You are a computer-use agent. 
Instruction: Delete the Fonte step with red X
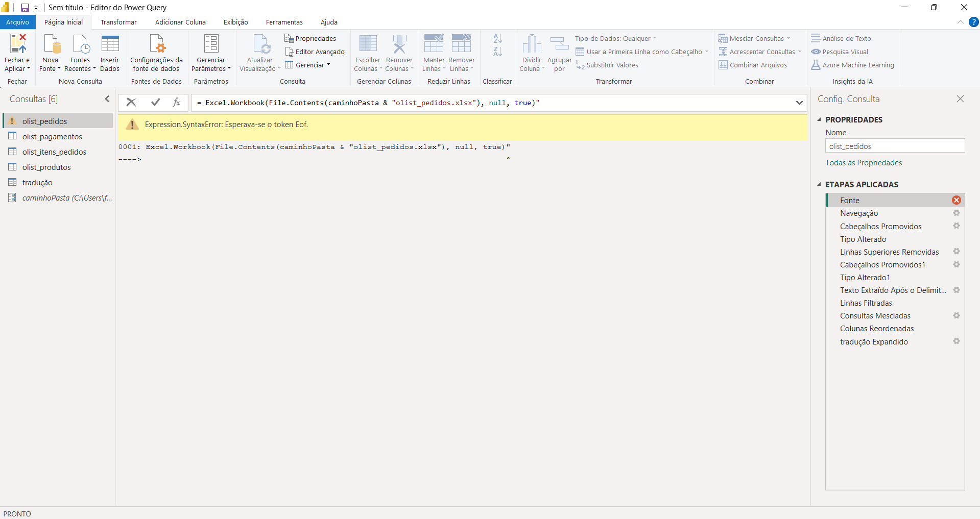pos(957,200)
